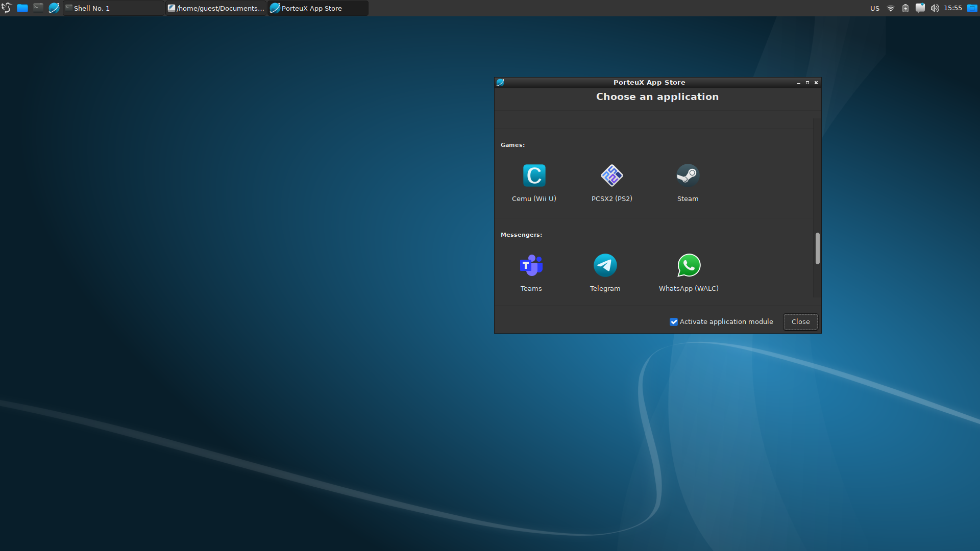The height and width of the screenshot is (551, 980).
Task: Select the Telegram messenger icon
Action: pos(605,265)
